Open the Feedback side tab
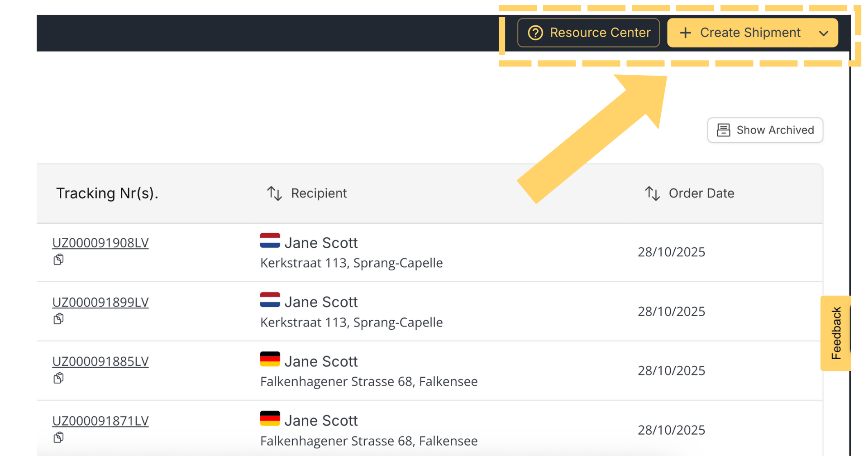 click(836, 333)
